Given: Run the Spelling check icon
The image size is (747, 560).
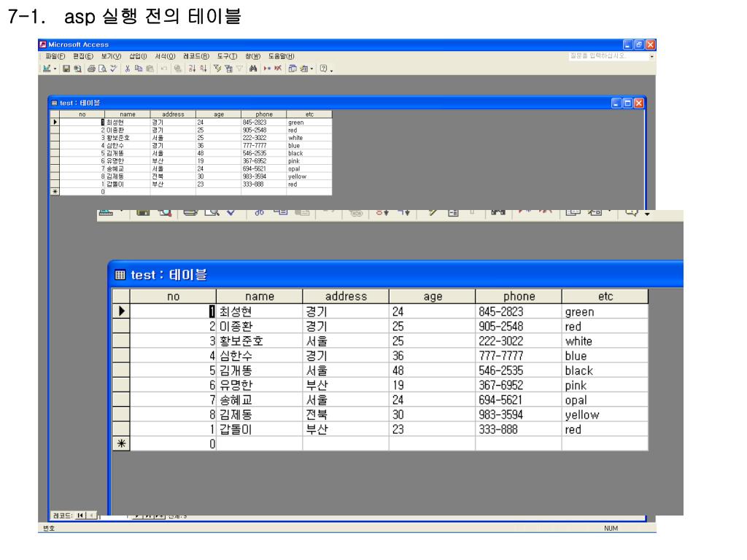Looking at the screenshot, I should tap(113, 69).
